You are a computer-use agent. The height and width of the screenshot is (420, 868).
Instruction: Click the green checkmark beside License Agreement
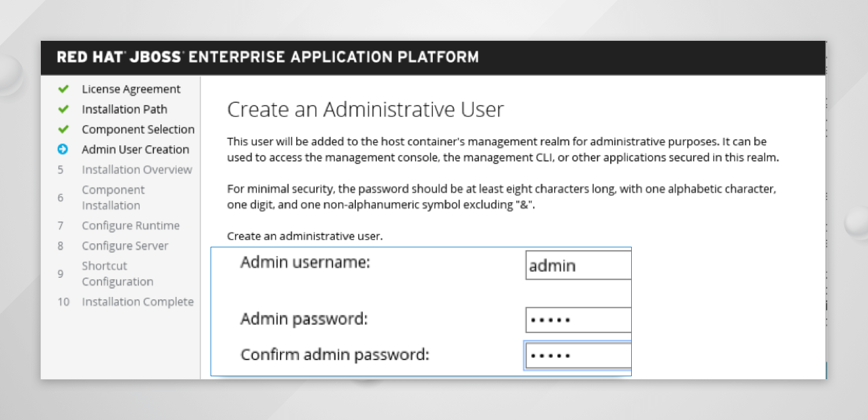click(x=64, y=89)
